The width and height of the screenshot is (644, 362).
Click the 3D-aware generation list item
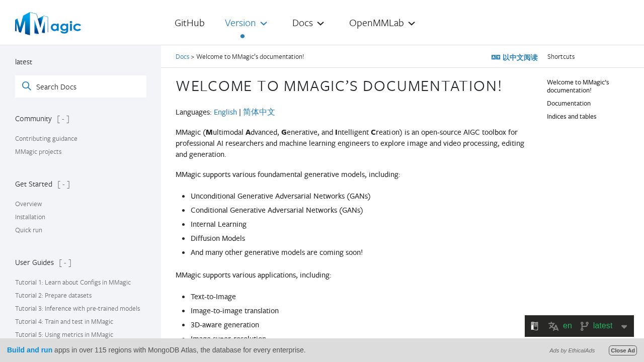[225, 325]
